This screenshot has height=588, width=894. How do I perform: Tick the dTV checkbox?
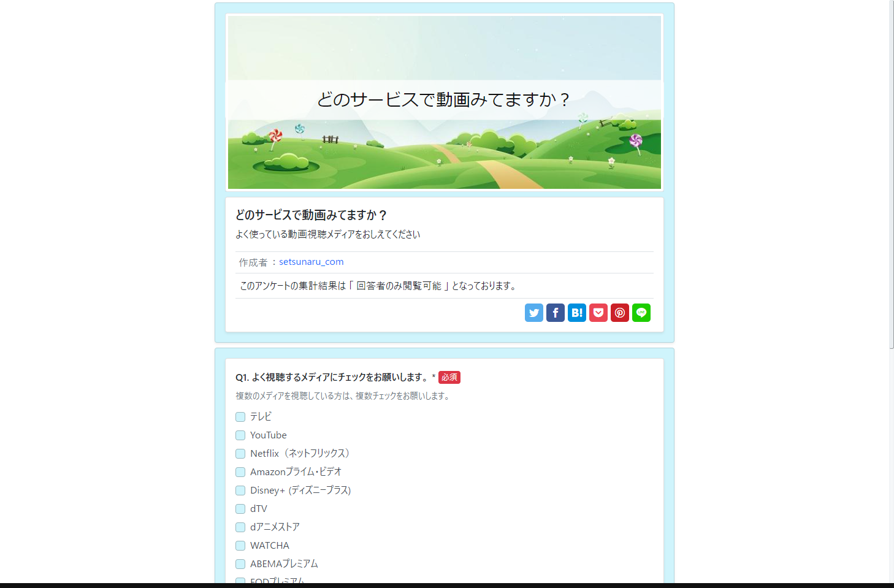click(240, 509)
